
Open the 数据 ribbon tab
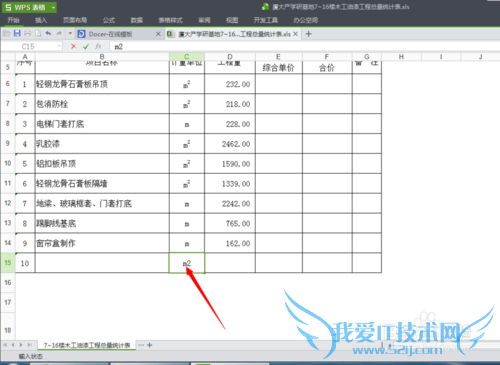pyautogui.click(x=137, y=20)
